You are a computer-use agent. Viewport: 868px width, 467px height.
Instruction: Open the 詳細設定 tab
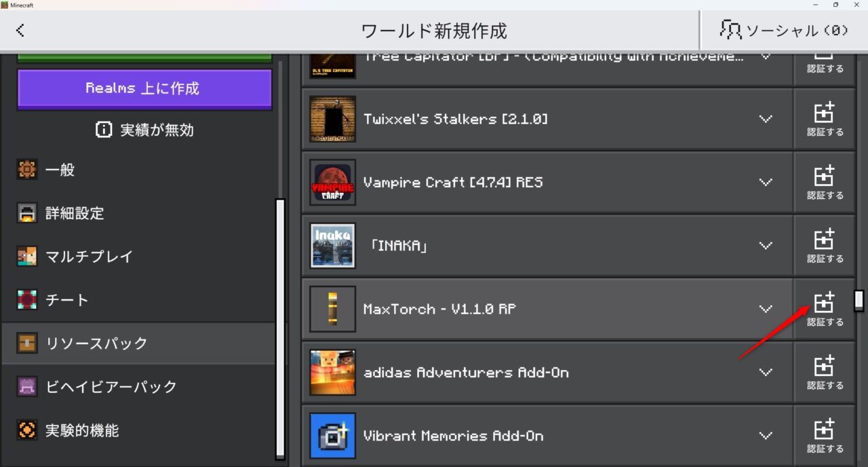(138, 213)
